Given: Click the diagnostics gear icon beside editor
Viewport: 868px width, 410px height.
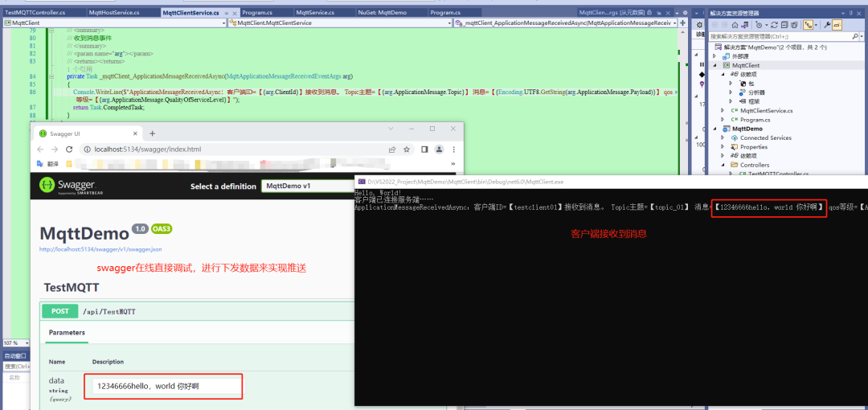Looking at the screenshot, I should pos(700,25).
